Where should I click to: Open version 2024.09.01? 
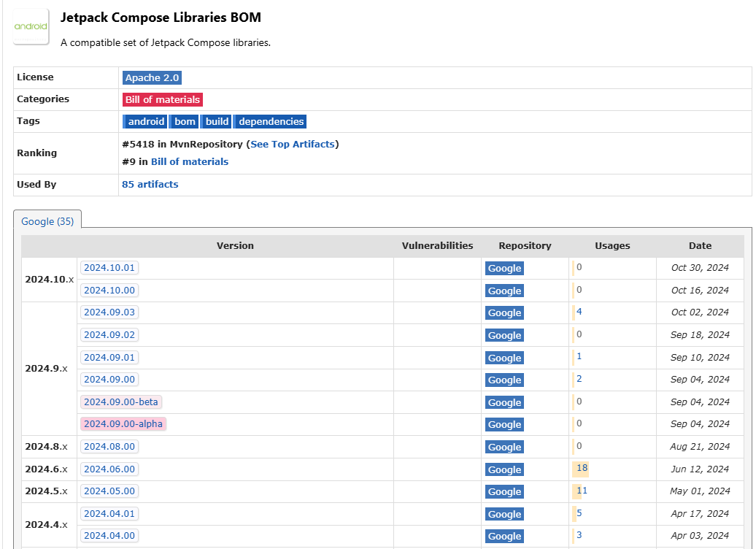tap(109, 358)
